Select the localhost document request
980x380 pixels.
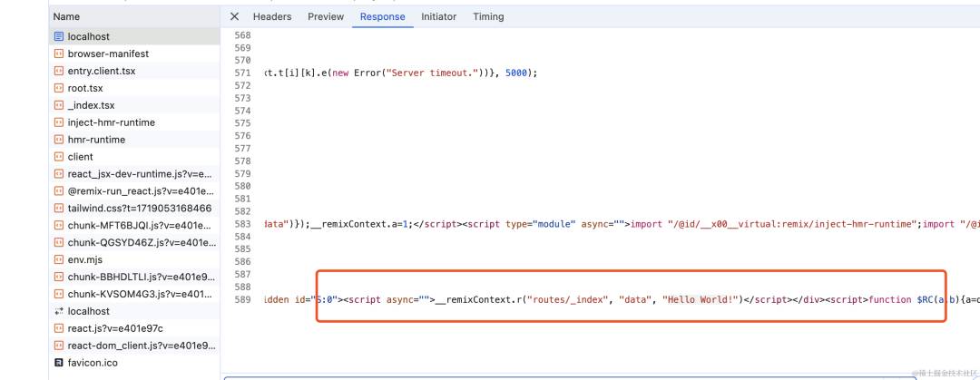click(134, 37)
